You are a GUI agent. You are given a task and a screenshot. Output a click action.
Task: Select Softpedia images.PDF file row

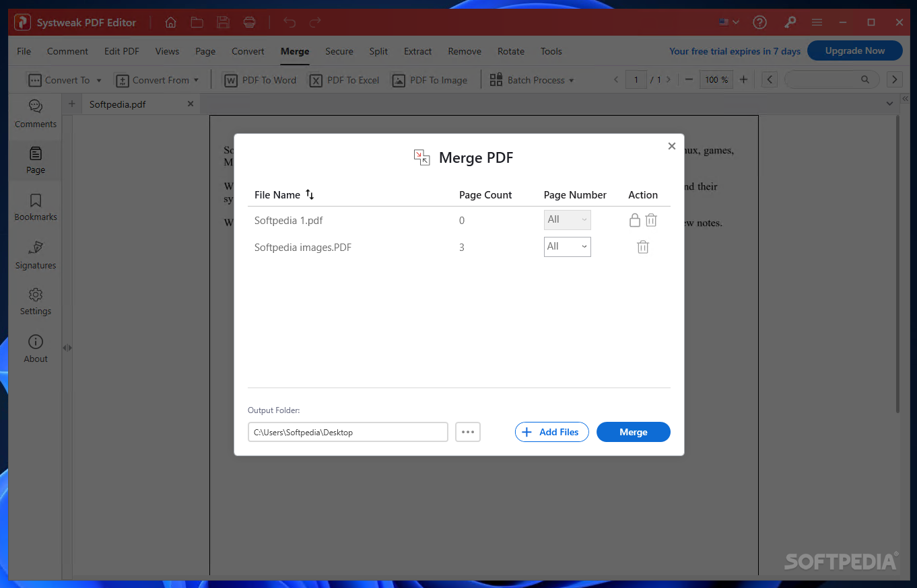pos(459,247)
